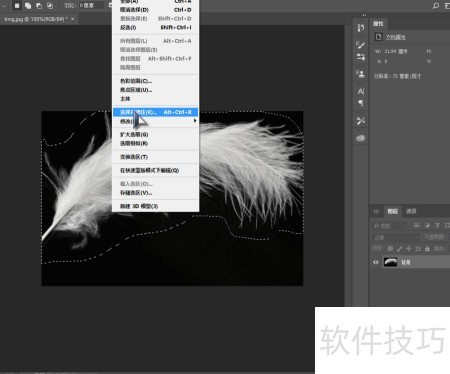The image size is (450, 374).
Task: Open the Paragraph panel icon
Action: pyautogui.click(x=361, y=103)
